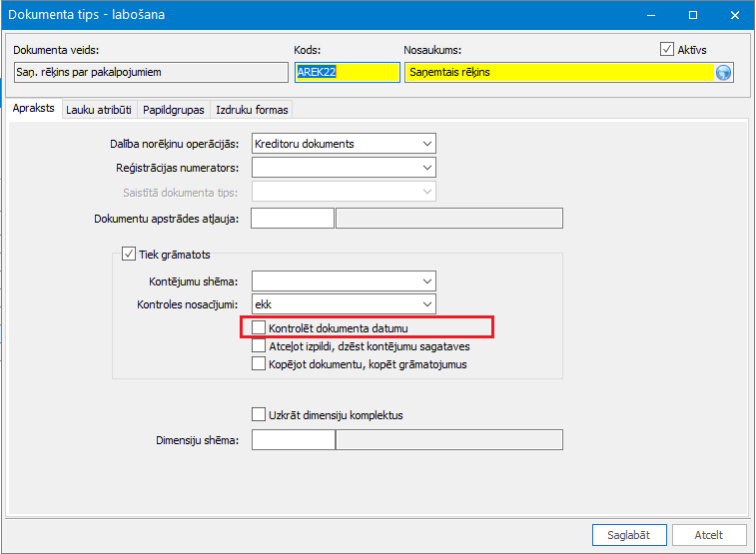Toggle the Aktīvs checkbox

coord(667,49)
